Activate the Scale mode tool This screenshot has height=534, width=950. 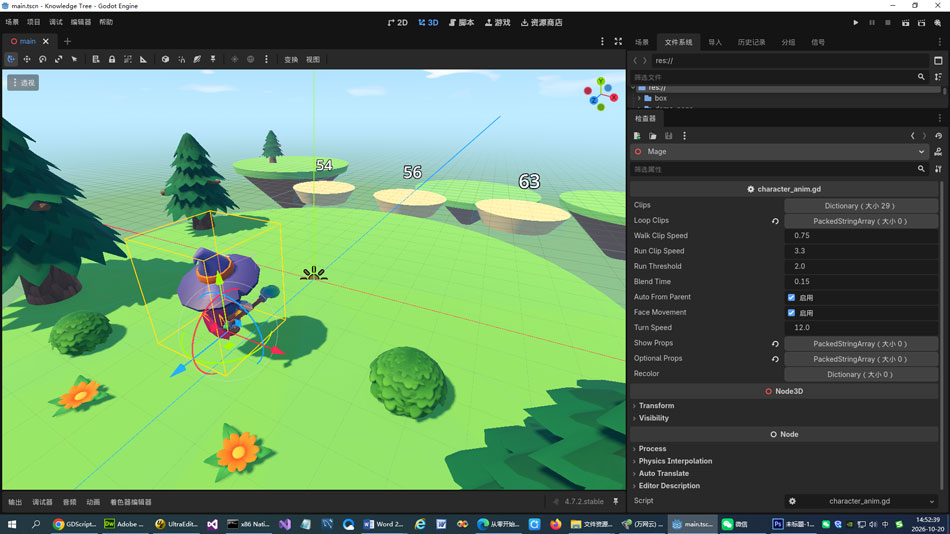click(58, 59)
